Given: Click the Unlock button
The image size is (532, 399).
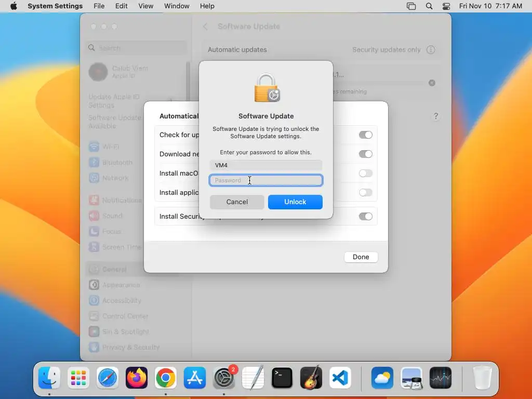Looking at the screenshot, I should 295,202.
